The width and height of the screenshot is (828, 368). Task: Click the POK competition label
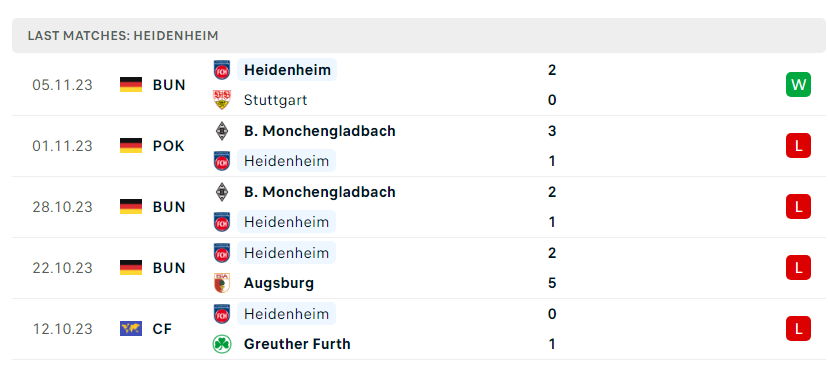tap(168, 146)
